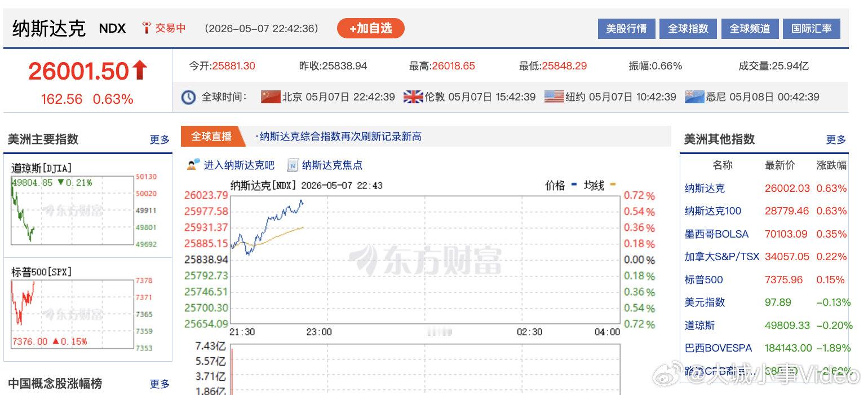The image size is (868, 395).
Task: Open 巴西BOVESPA in the index list
Action: 717,348
